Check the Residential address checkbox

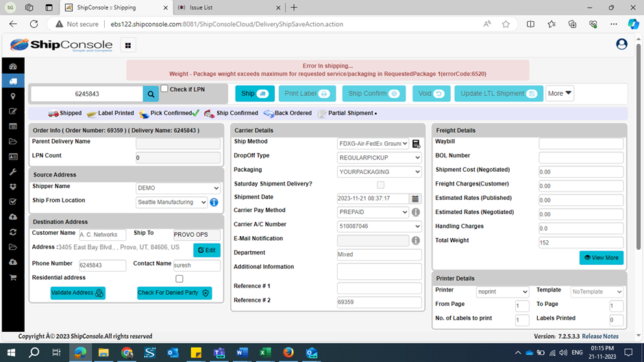[x=179, y=279]
